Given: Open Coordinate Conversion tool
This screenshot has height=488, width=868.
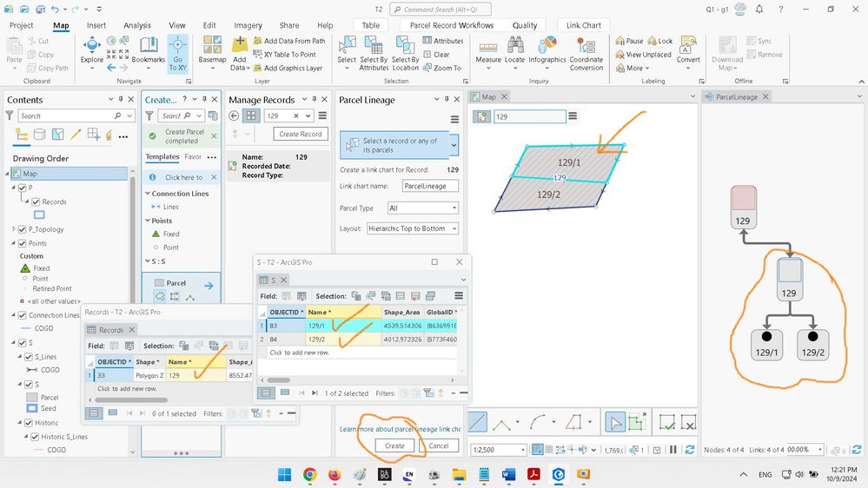Looking at the screenshot, I should point(586,53).
